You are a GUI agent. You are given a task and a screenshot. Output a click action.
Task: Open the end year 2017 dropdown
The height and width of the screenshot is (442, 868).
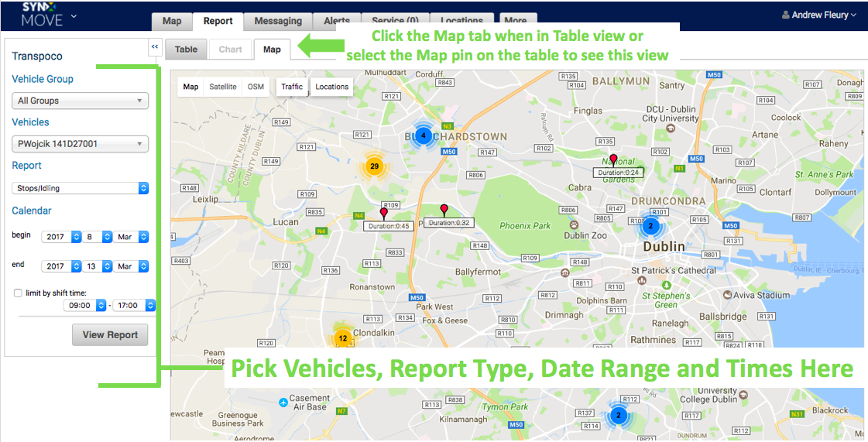tap(61, 266)
